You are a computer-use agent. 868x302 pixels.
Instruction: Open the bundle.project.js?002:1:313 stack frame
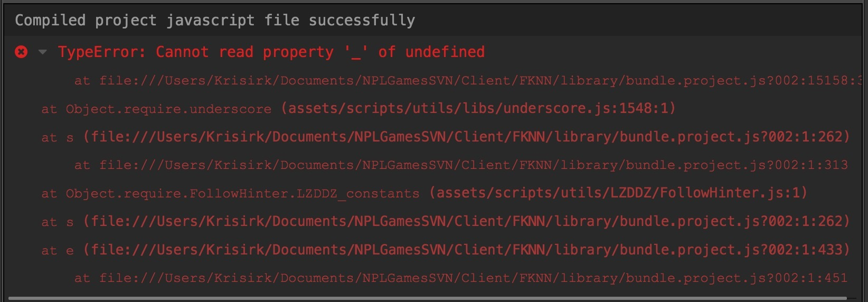click(473, 165)
